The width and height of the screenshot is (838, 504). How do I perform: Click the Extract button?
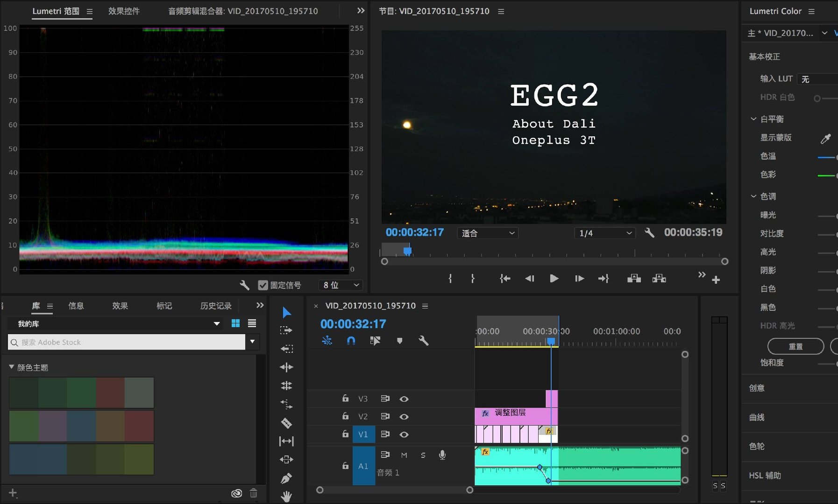point(659,279)
